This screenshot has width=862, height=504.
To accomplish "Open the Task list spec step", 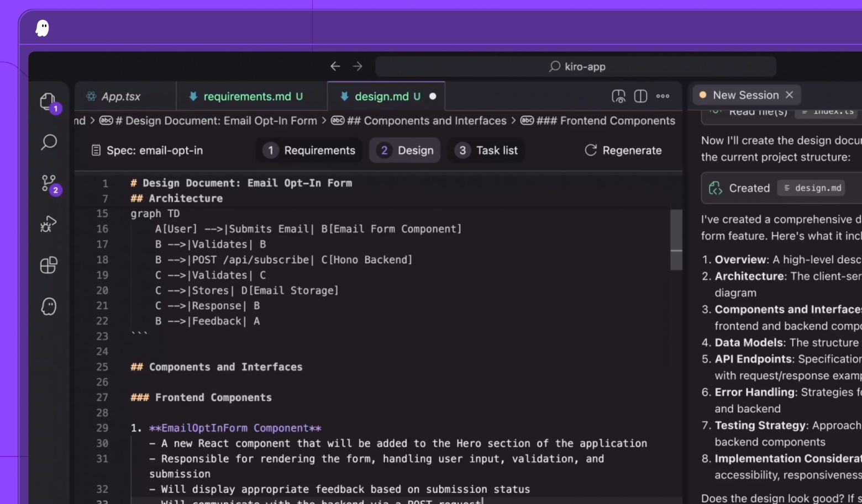I will tap(486, 150).
